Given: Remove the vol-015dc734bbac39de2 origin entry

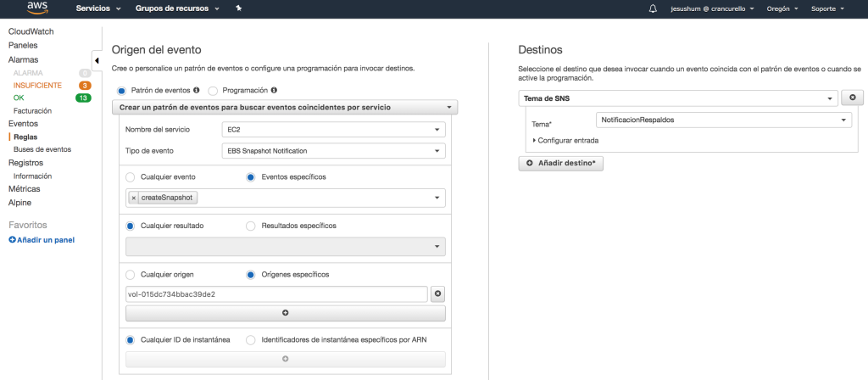Looking at the screenshot, I should (437, 293).
